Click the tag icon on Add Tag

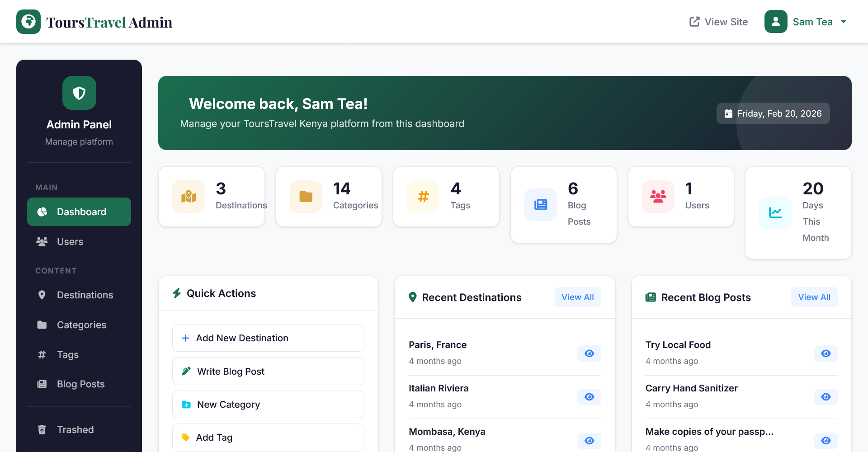[185, 438]
